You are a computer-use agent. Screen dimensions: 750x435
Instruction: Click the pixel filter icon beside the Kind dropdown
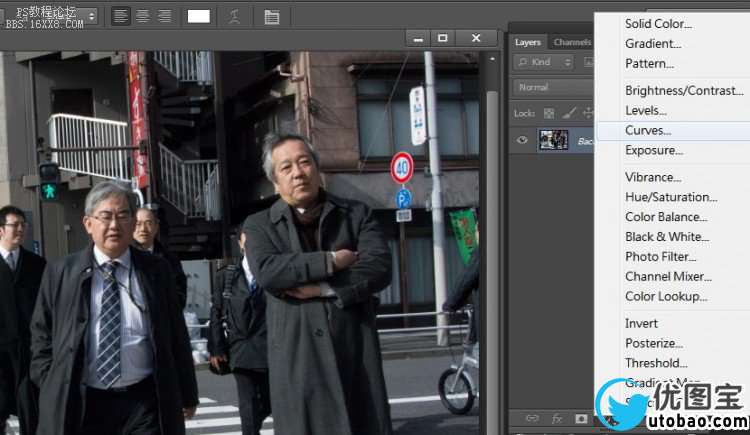coord(588,62)
